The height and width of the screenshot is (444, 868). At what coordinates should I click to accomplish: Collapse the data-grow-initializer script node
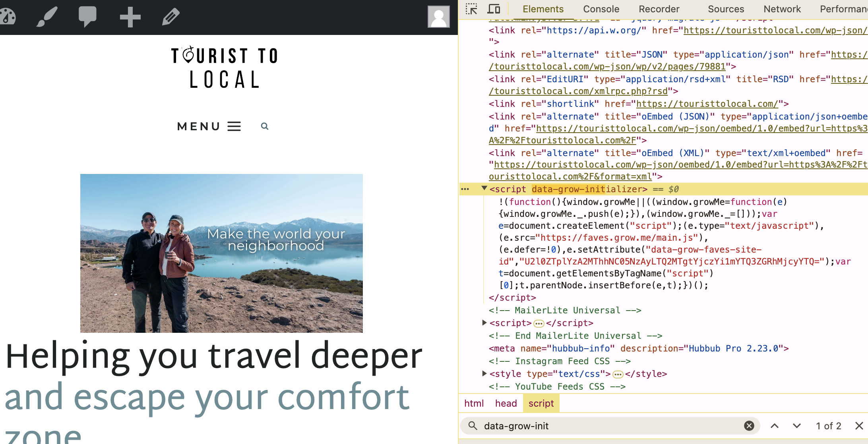coord(484,188)
